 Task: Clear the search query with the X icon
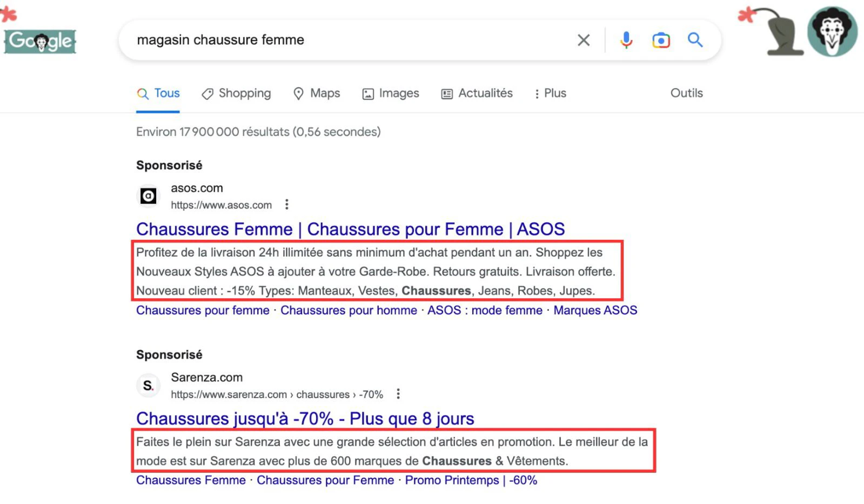point(584,40)
